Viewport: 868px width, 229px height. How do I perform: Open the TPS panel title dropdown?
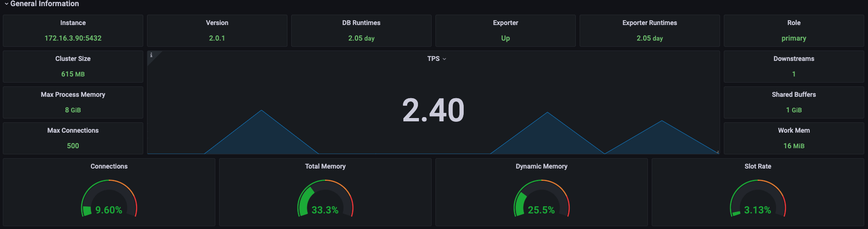pyautogui.click(x=437, y=59)
